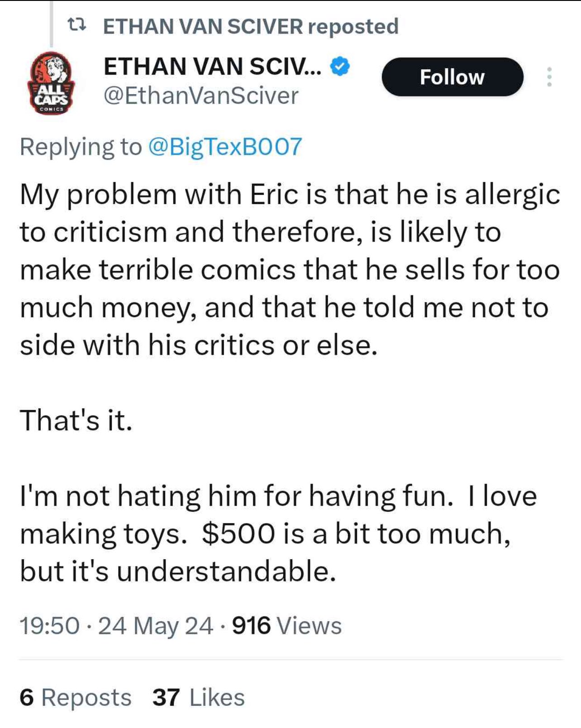Click the 24 May 24 date

155,626
